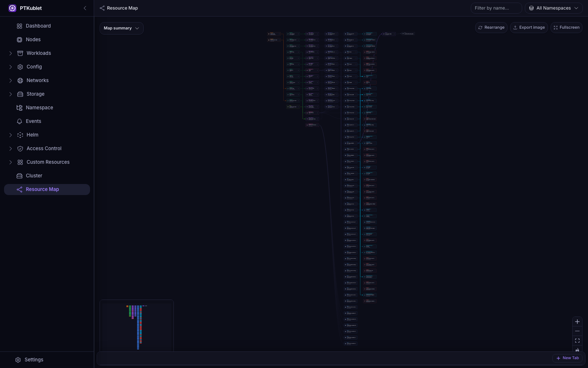Select Resource Map in sidebar
The image size is (588, 368).
point(47,189)
